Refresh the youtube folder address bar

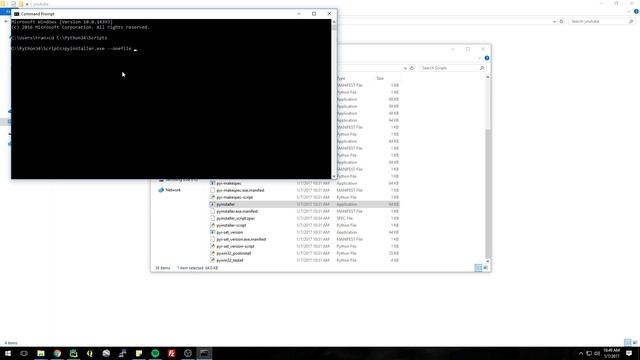[x=561, y=21]
